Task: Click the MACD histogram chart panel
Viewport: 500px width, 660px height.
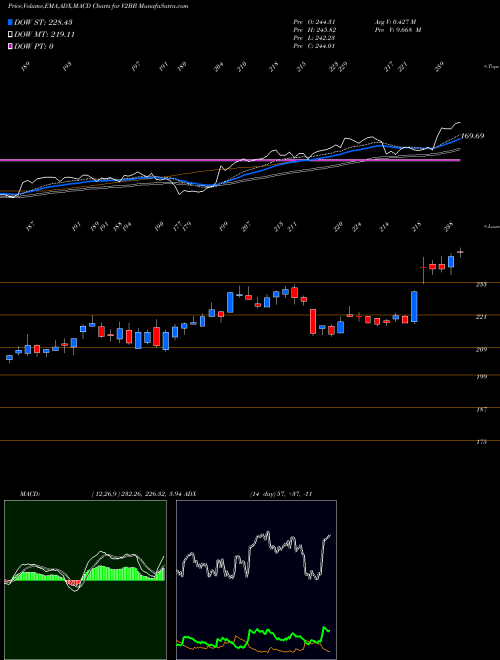Action: tap(85, 580)
